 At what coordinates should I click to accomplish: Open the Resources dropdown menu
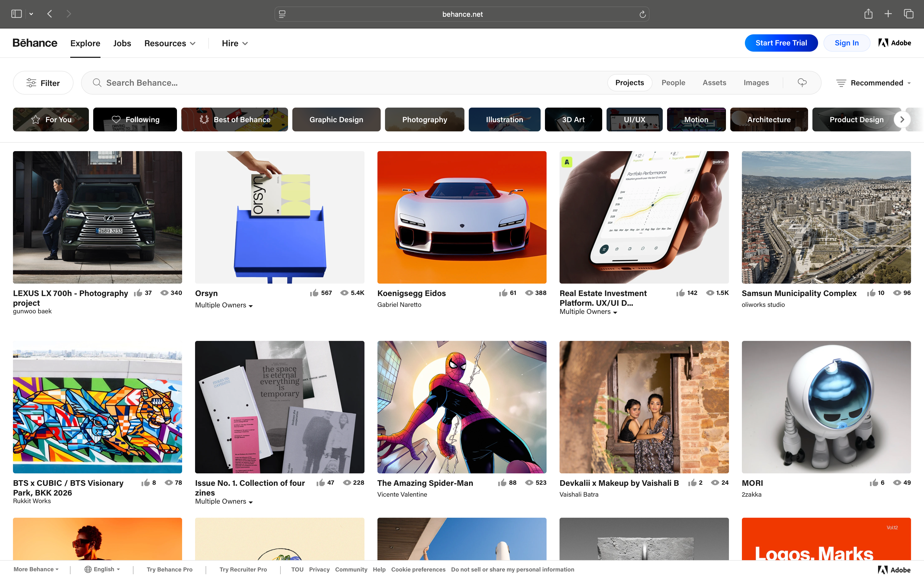click(x=170, y=43)
